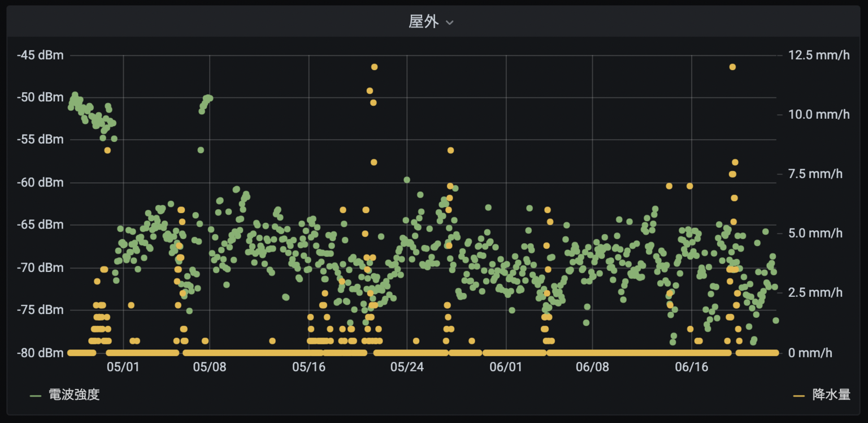Click the -50 dBm axis label

(x=40, y=97)
